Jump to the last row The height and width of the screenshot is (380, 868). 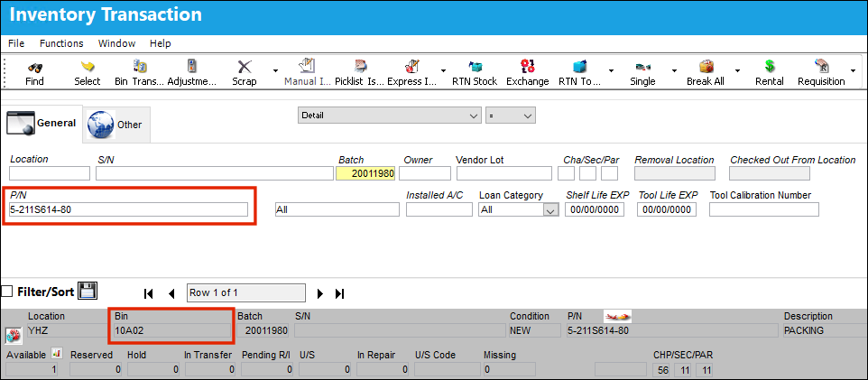[x=340, y=293]
